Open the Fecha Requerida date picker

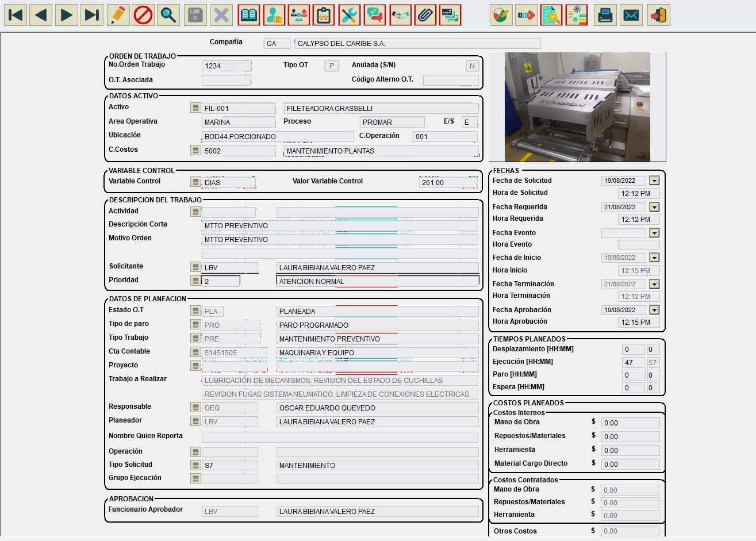pos(654,206)
